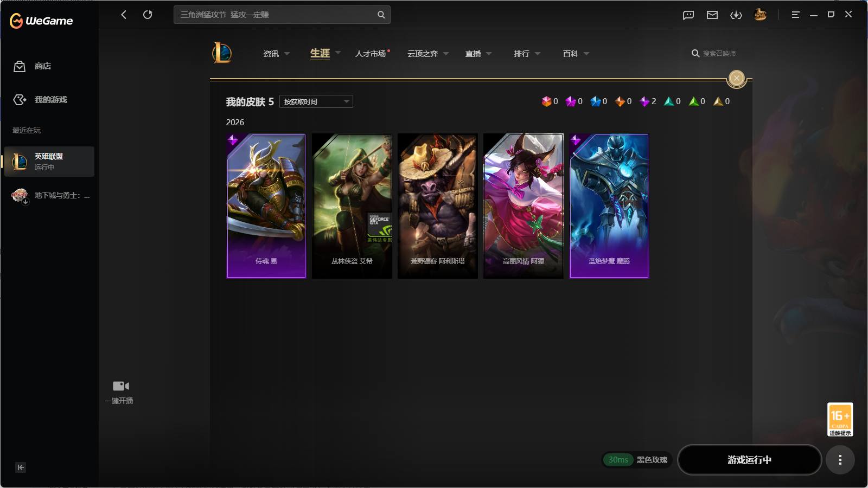Select the 荒野镖客 阿利斯塔 skin card
The height and width of the screenshot is (488, 868).
[x=438, y=206]
